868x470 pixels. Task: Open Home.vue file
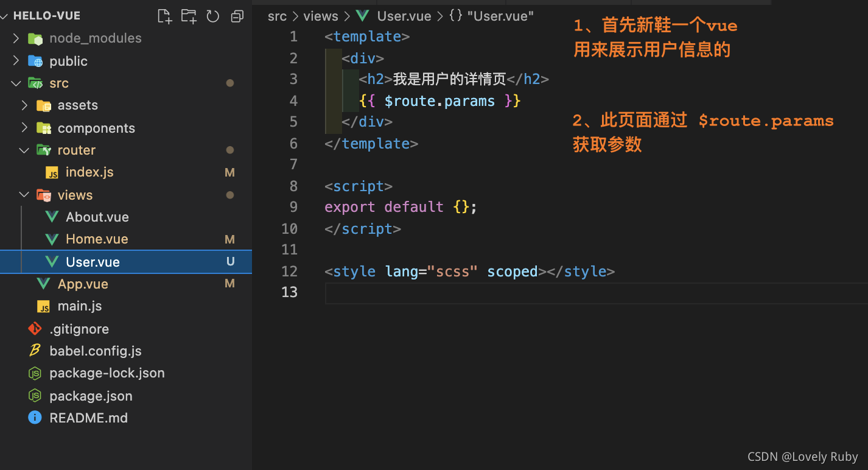[97, 239]
